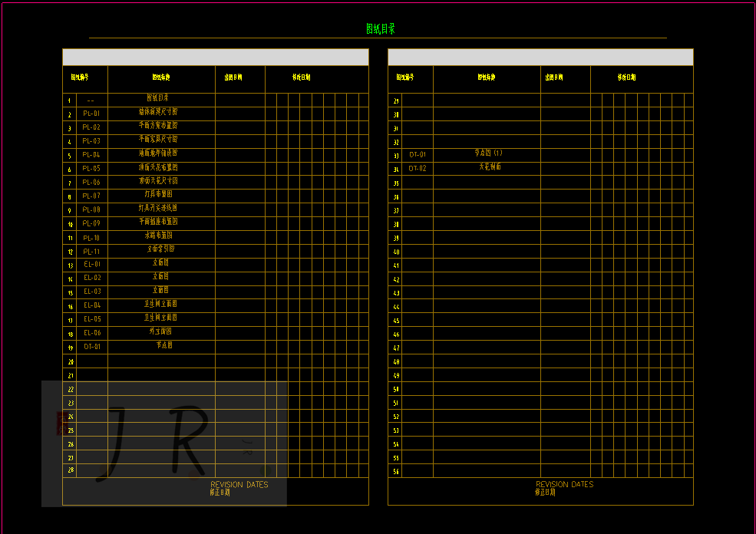Click 修改日期 header in right table

(x=627, y=77)
